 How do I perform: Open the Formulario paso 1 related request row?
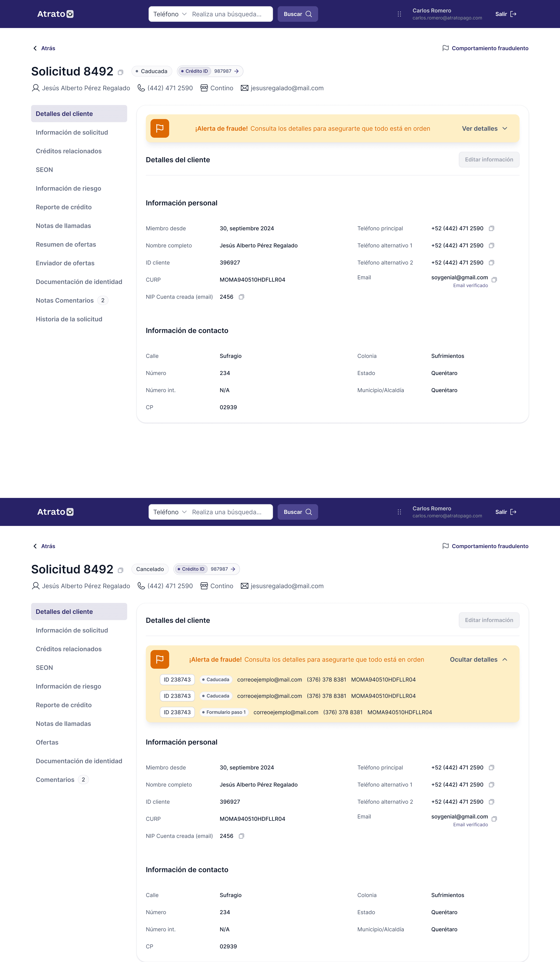(x=177, y=712)
